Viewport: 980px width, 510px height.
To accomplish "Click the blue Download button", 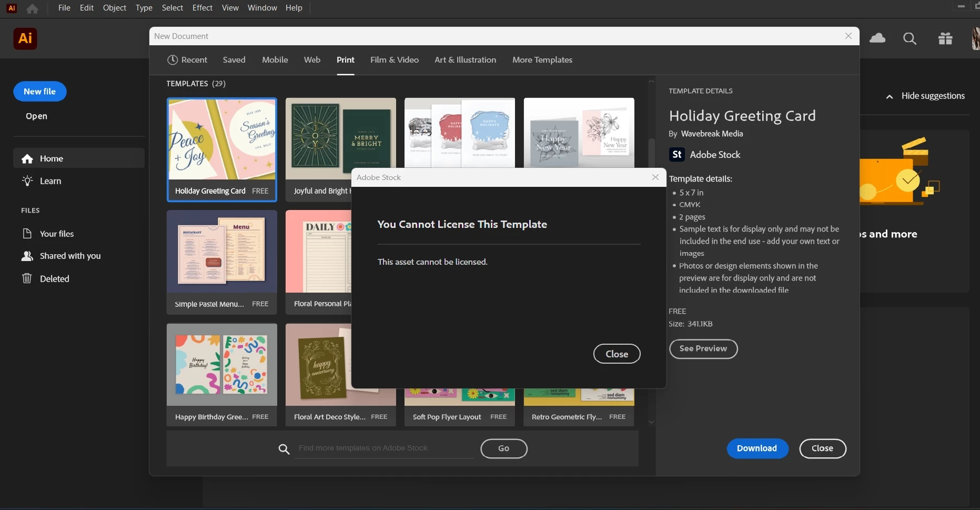I will pyautogui.click(x=757, y=448).
